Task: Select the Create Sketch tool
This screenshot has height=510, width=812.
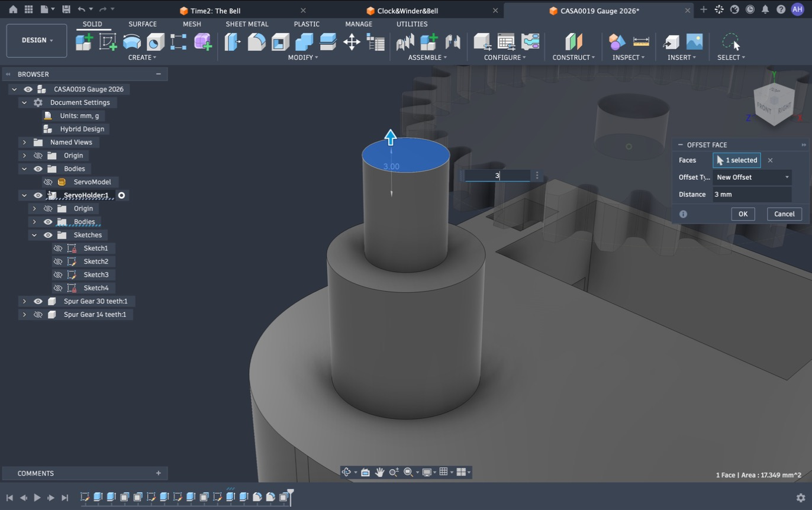Action: tap(108, 42)
